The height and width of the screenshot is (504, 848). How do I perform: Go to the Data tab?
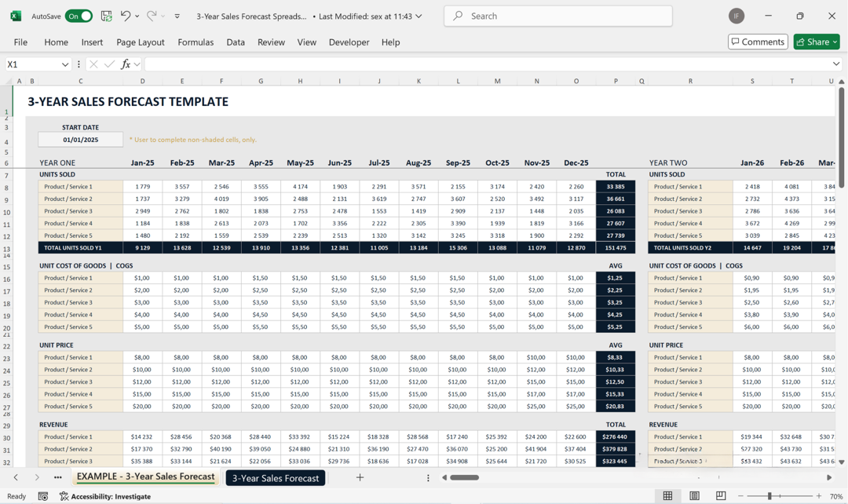coord(236,42)
